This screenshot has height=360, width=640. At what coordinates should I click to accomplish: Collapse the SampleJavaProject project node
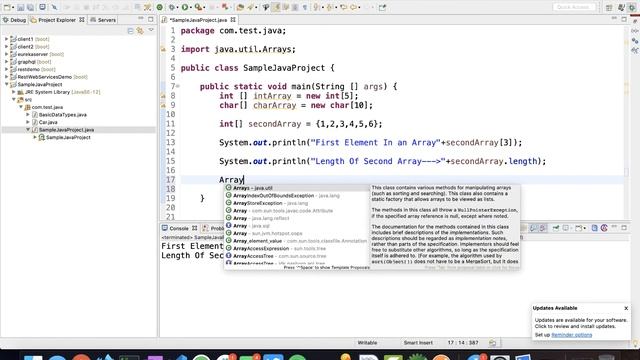(6, 84)
